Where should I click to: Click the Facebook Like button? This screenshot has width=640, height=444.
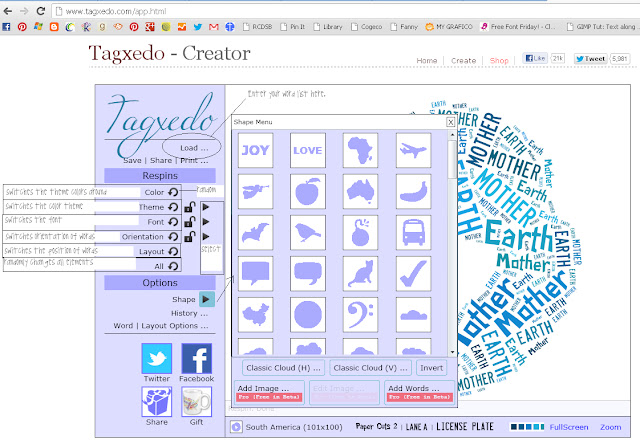tap(535, 58)
